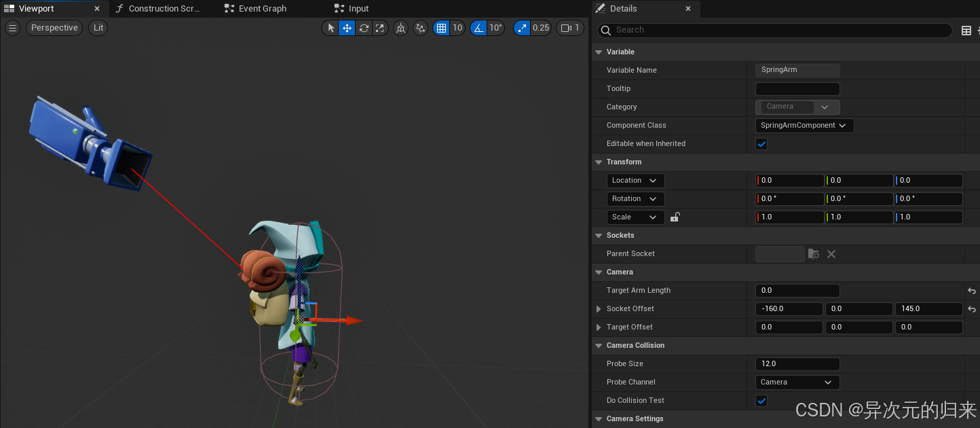Viewport: 980px width, 428px height.
Task: Close the Viewport tab
Action: tap(97, 9)
